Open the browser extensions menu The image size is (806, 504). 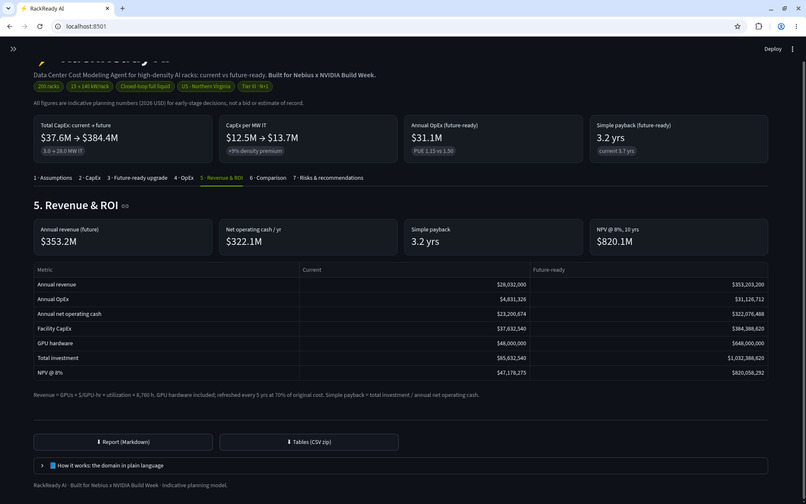coord(758,26)
